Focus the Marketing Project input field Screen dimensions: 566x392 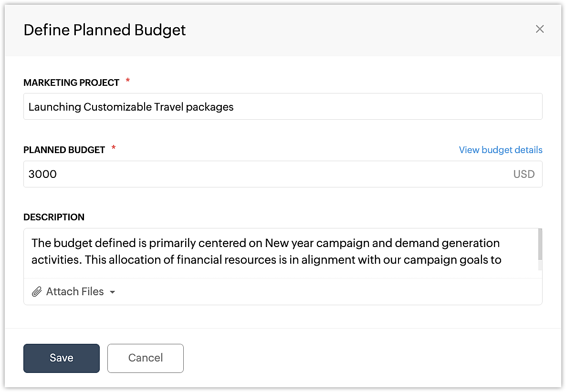coord(283,106)
